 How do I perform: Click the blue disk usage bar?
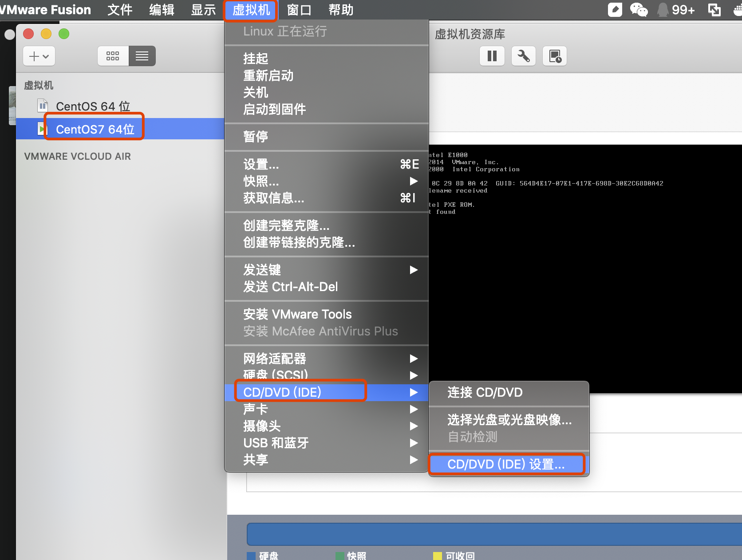pyautogui.click(x=493, y=534)
